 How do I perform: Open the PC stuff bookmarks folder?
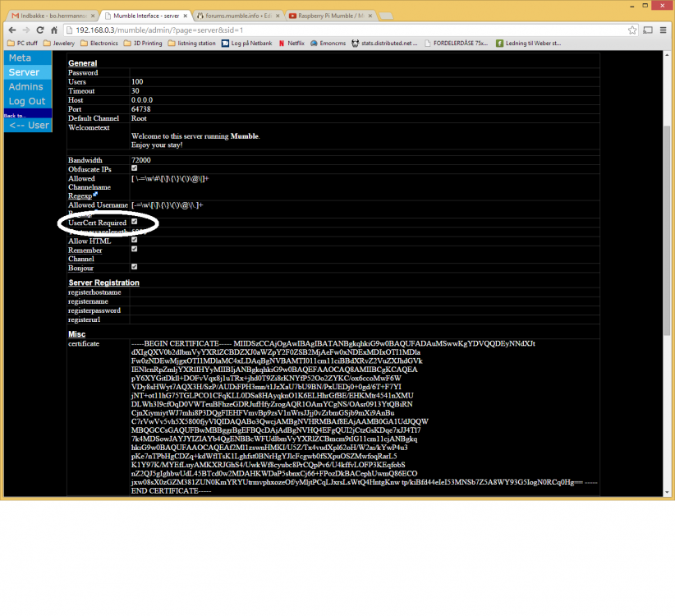(x=25, y=43)
